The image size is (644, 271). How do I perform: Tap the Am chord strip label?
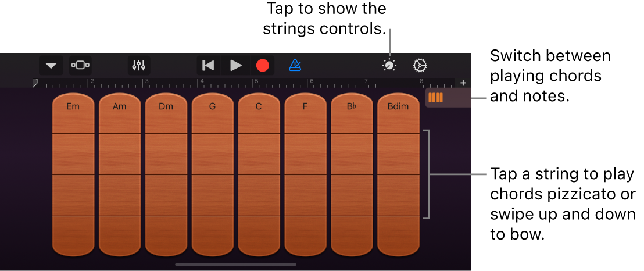tap(120, 106)
